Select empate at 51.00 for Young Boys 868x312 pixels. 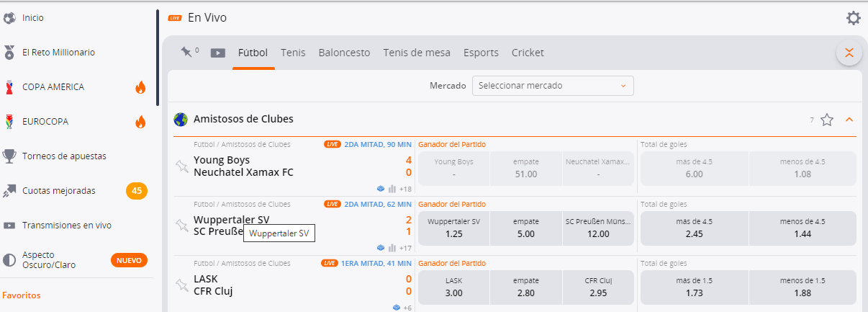[526, 169]
